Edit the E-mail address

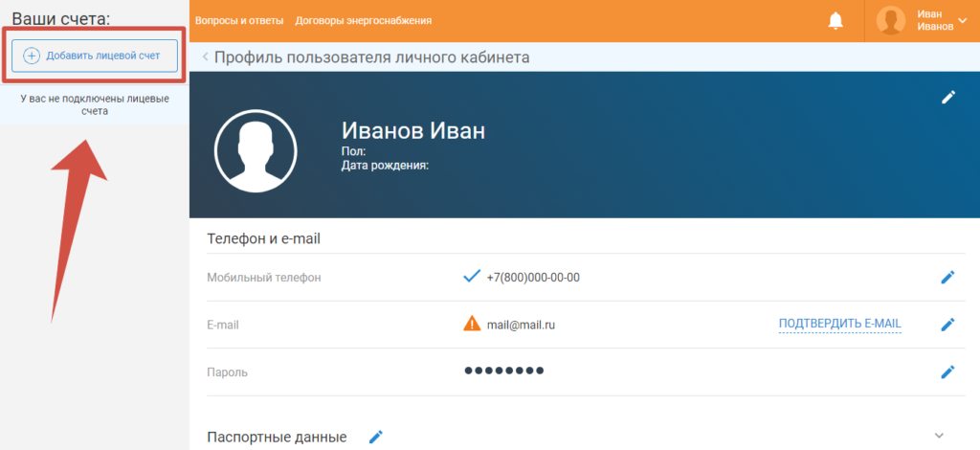[x=947, y=325]
